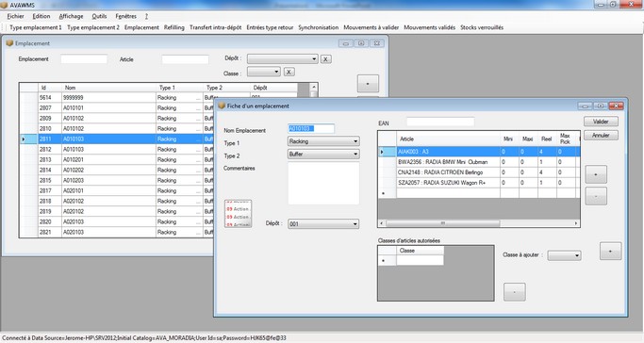
Task: Click the article grid horizontal scrollbar
Action: [443, 223]
